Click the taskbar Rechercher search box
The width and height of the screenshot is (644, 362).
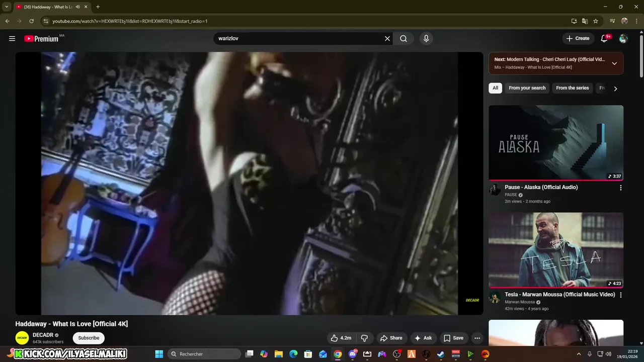pos(204,354)
